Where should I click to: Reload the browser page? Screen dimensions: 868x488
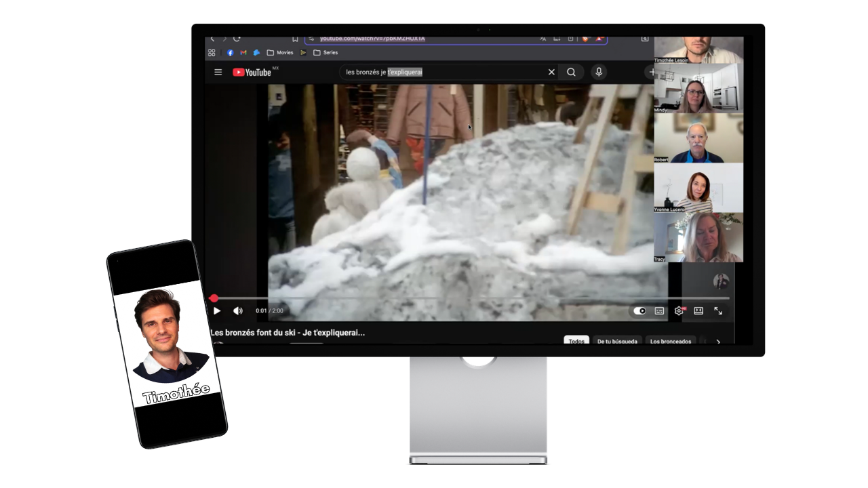point(237,39)
